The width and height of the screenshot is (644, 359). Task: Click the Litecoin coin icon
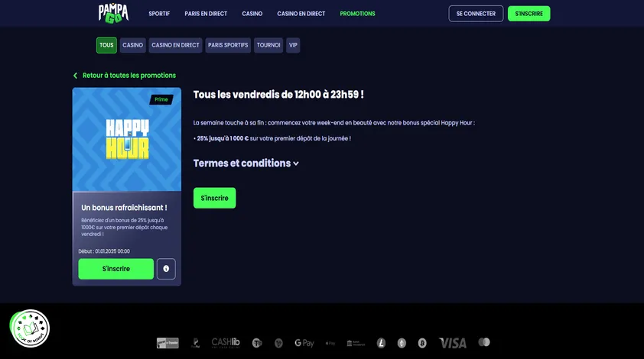pos(381,343)
